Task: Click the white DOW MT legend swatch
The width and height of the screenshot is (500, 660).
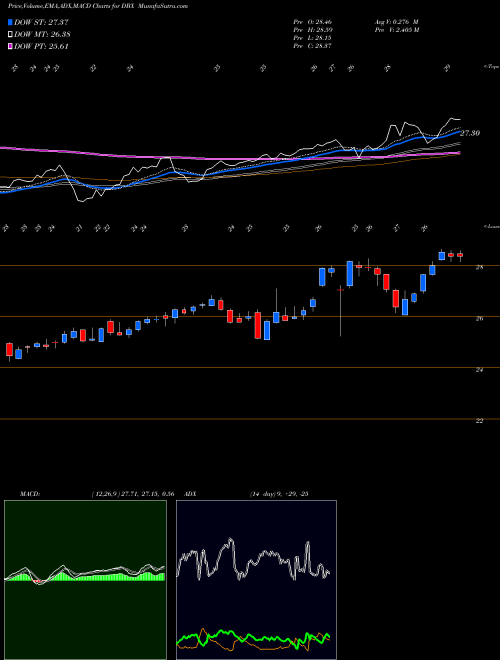Action: click(x=10, y=34)
